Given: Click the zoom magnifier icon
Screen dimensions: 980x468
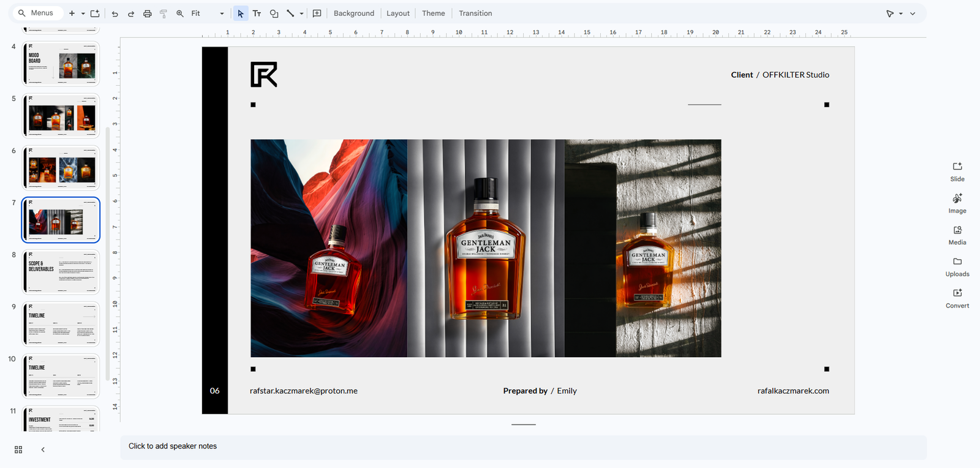Looking at the screenshot, I should coord(180,13).
